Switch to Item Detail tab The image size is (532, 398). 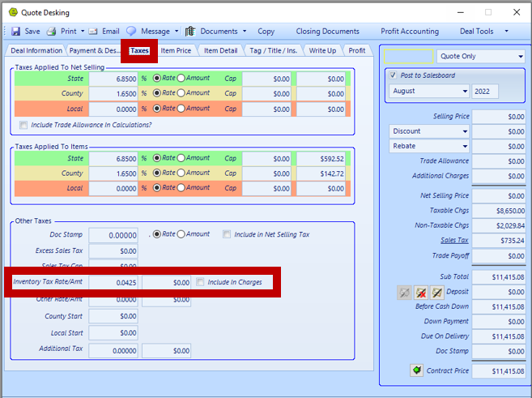click(x=220, y=50)
